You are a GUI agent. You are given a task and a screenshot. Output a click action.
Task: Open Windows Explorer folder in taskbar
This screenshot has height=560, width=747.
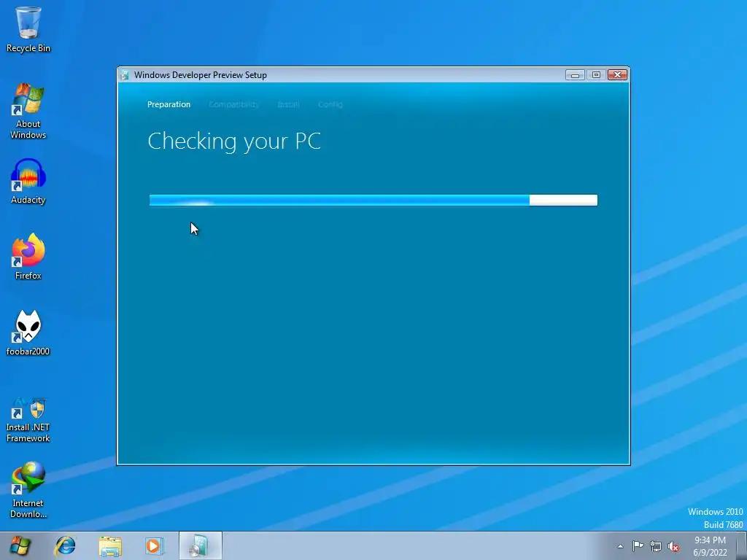(110, 545)
